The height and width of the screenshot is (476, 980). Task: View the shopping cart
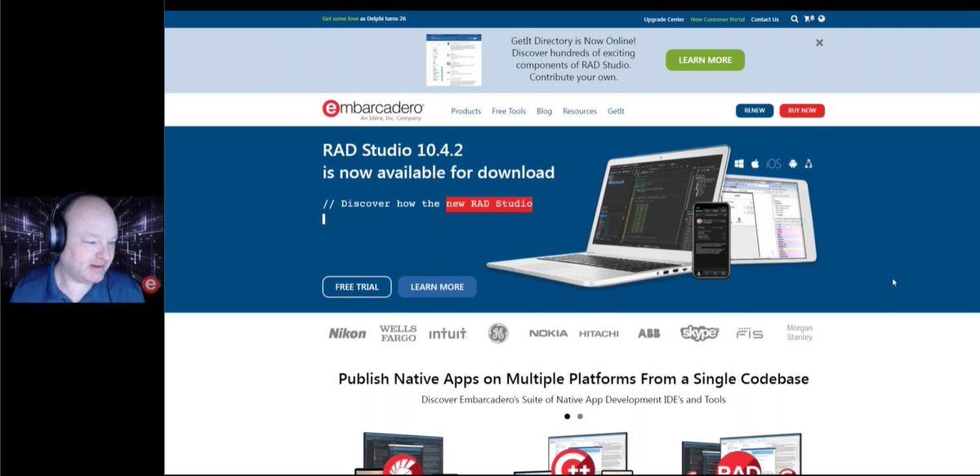805,18
